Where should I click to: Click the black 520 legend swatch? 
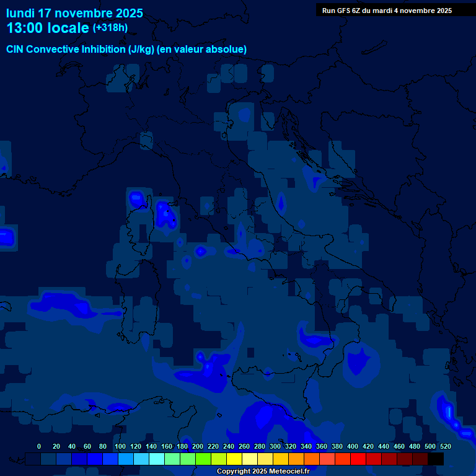[x=436, y=459]
